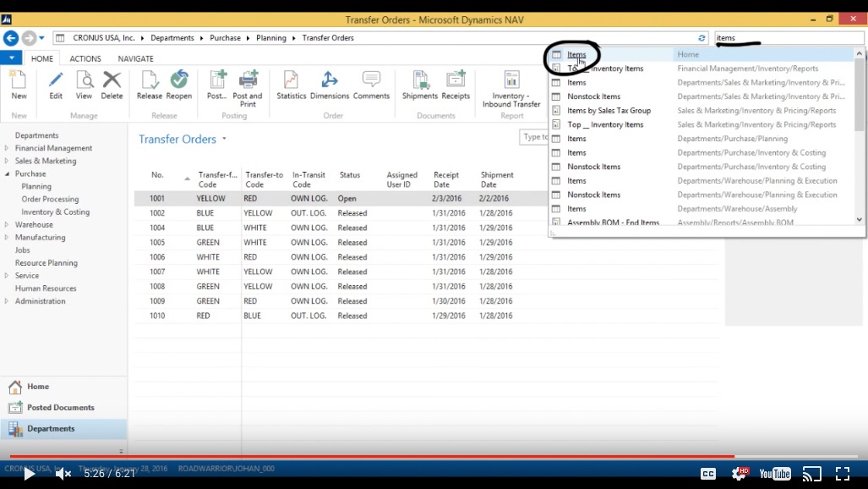Image resolution: width=868 pixels, height=489 pixels.
Task: Open Order Processing under Purchase
Action: (x=50, y=199)
